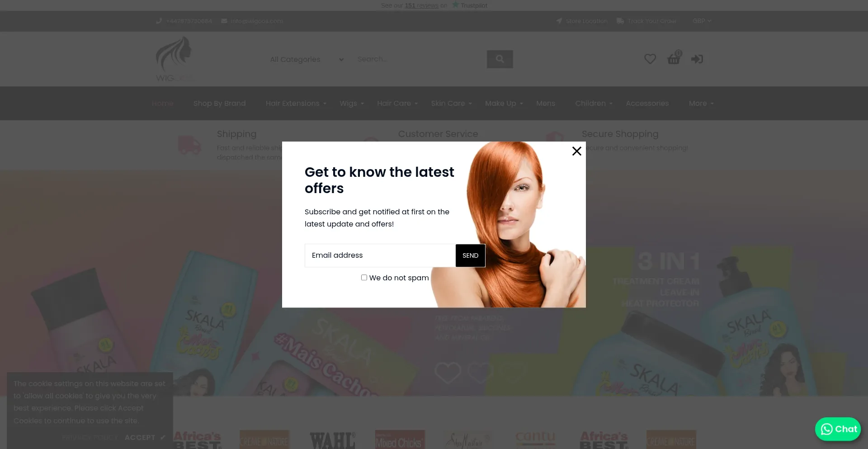Click the Shipping heading
Viewport: 868px width, 449px height.
[236, 134]
